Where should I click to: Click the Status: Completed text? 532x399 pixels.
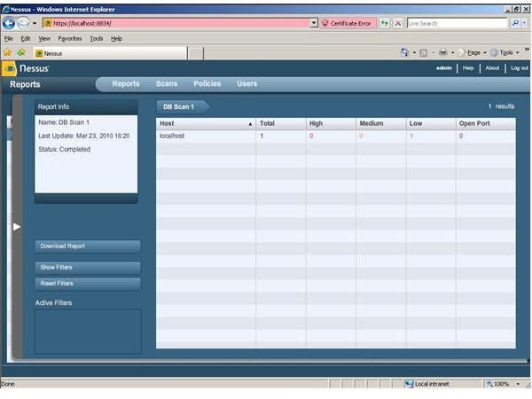(x=65, y=149)
